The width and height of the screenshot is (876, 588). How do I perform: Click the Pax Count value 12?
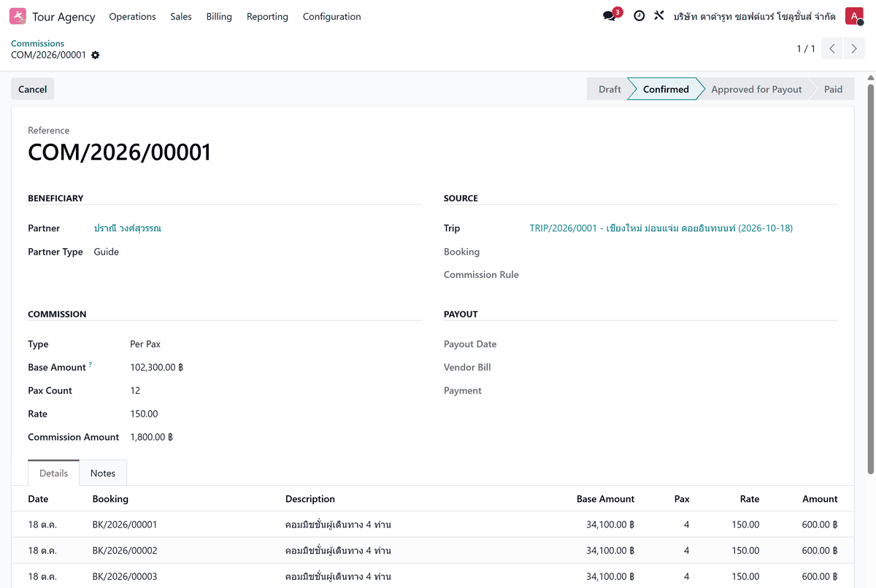click(135, 391)
